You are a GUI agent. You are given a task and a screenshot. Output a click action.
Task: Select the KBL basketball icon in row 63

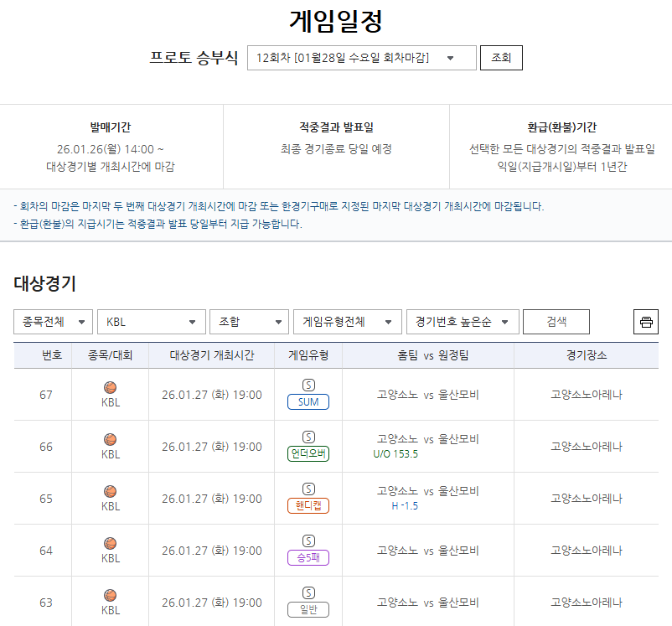click(x=109, y=597)
